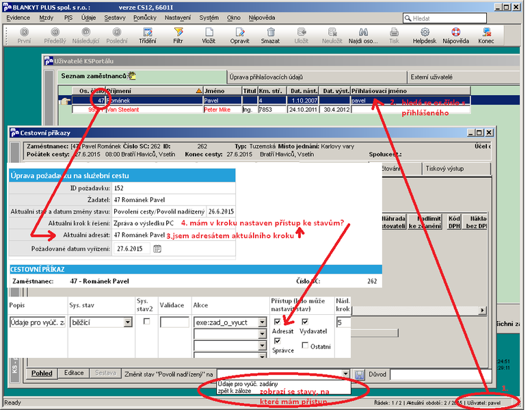532x410 pixels.
Task: Sort by the Příjmení column header
Action: (154, 91)
